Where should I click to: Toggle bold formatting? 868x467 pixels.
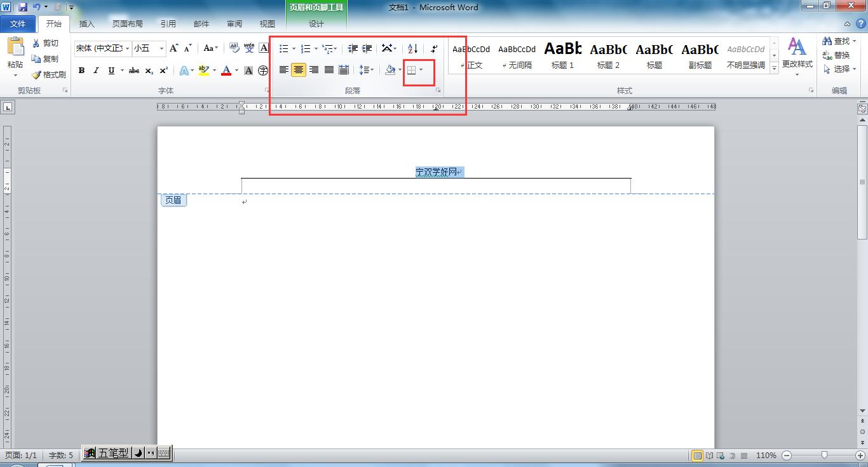(81, 71)
